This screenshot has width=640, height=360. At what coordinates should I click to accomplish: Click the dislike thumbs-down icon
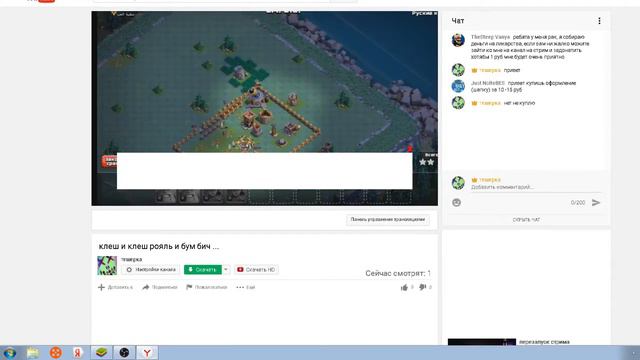423,287
